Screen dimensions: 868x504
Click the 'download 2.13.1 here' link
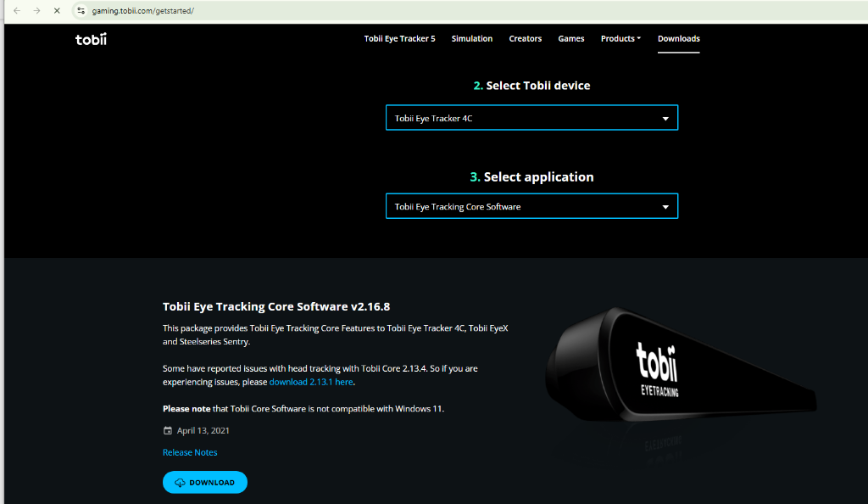311,382
